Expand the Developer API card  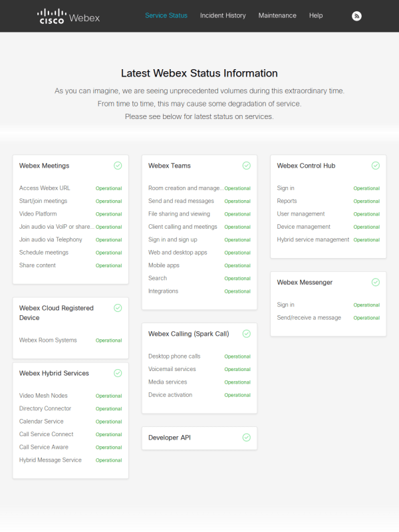click(199, 438)
